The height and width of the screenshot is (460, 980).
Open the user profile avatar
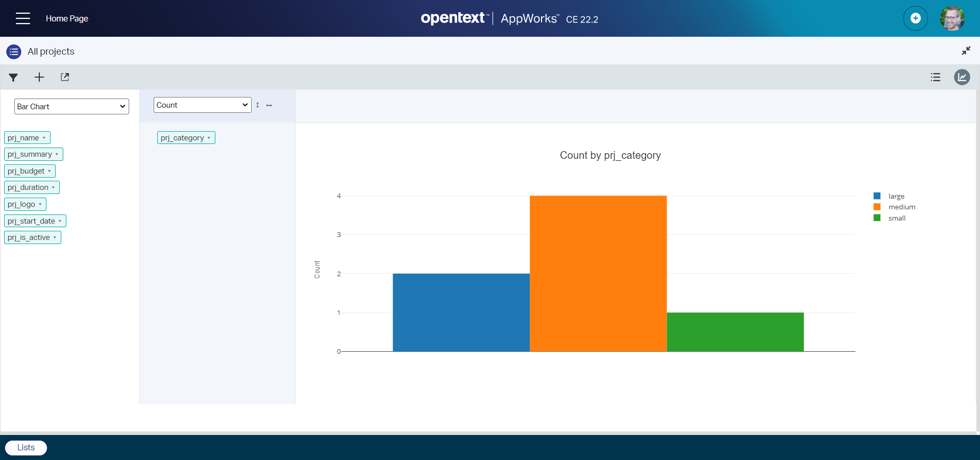pos(952,18)
